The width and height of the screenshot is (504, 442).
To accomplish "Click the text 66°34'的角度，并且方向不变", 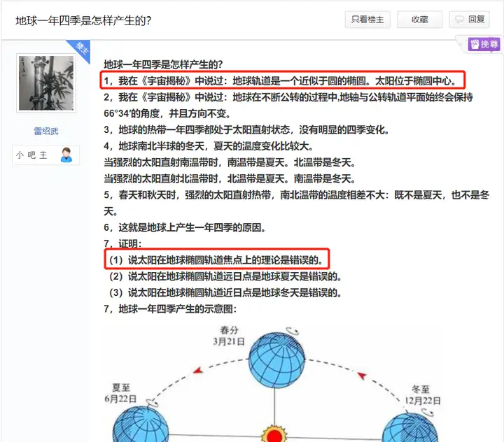I will (167, 113).
